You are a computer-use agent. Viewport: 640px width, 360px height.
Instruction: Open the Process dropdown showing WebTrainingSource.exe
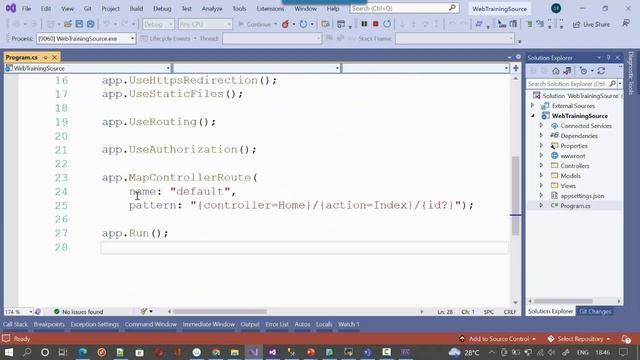(x=86, y=39)
